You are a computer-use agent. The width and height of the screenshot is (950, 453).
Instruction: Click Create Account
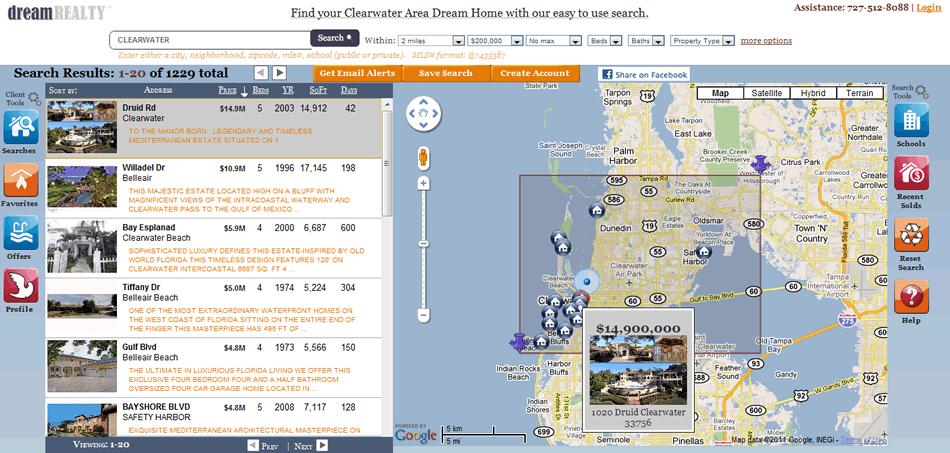pos(535,73)
